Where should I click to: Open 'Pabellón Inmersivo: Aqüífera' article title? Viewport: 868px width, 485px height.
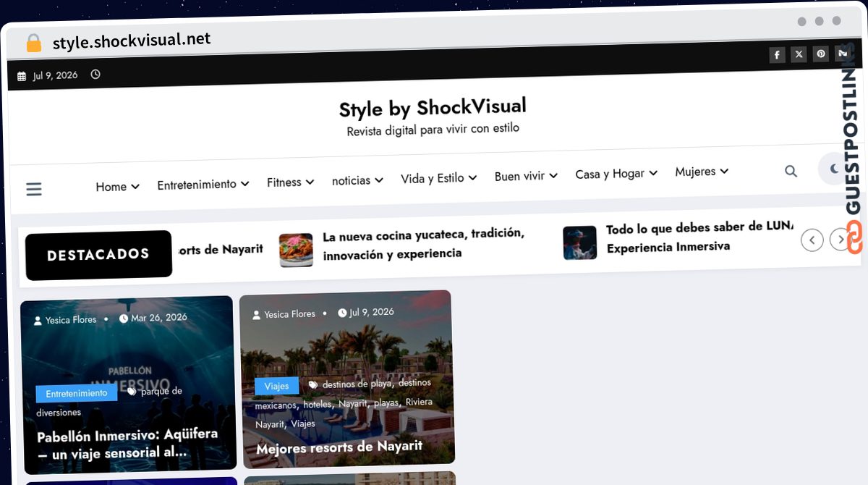click(x=127, y=444)
